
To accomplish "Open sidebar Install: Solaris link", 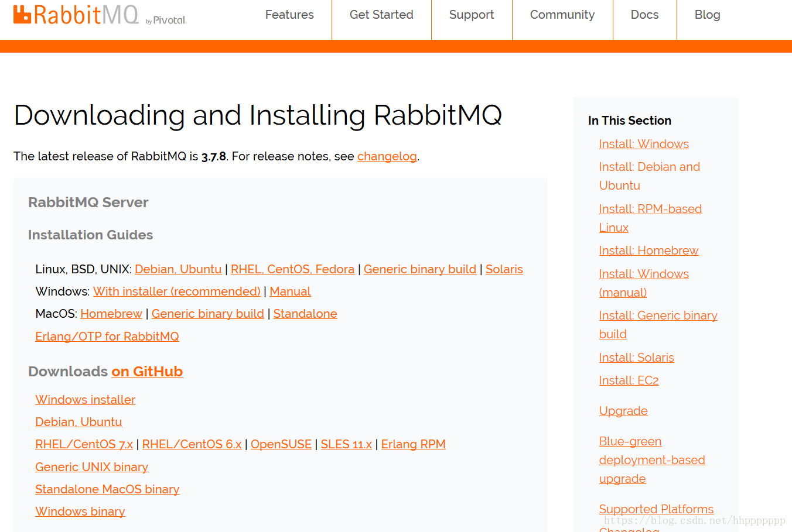I will coord(637,358).
